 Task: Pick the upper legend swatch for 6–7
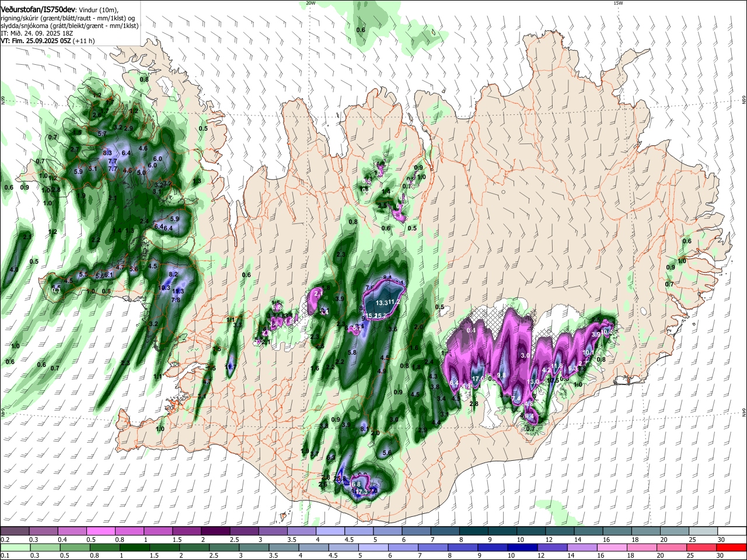pyautogui.click(x=415, y=531)
